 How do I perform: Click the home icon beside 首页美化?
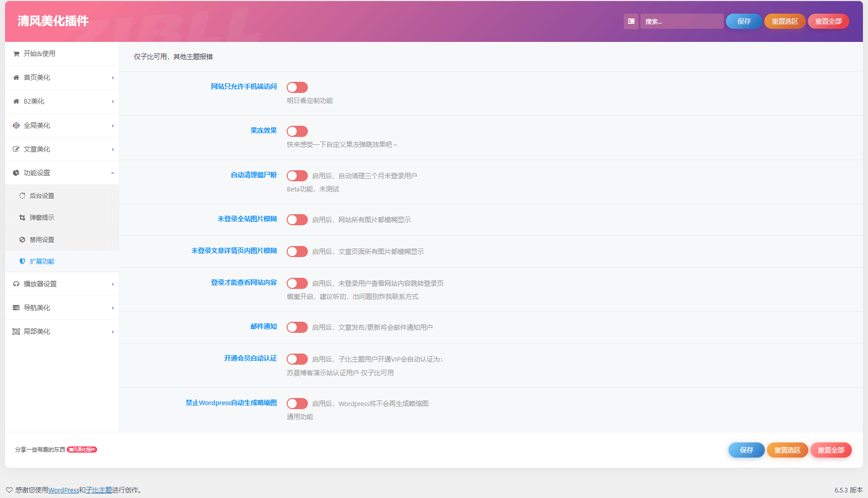(x=16, y=78)
